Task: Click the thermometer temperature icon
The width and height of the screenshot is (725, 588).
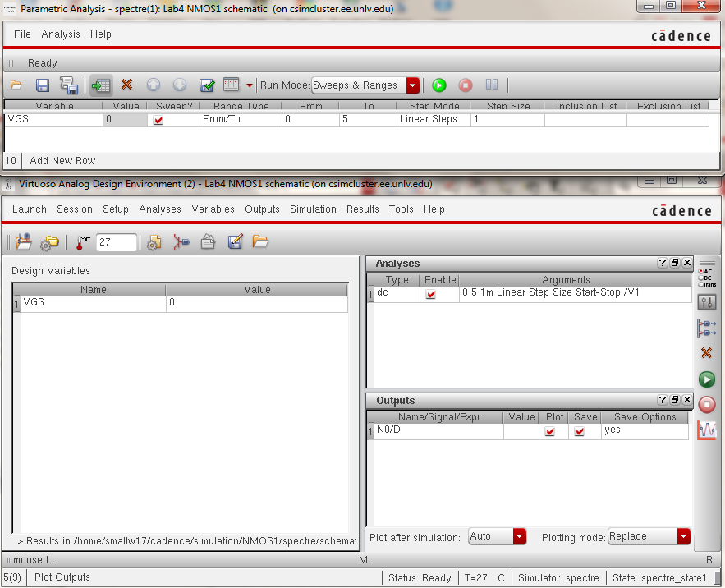Action: coord(83,242)
